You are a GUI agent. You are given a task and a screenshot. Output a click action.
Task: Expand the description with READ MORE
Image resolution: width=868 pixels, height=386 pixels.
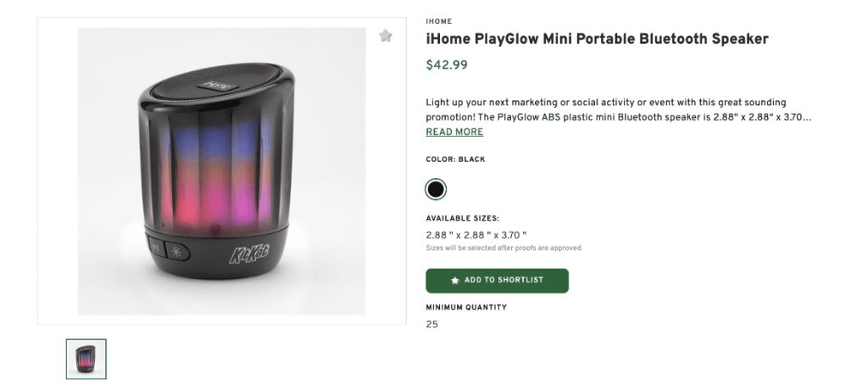coord(454,132)
